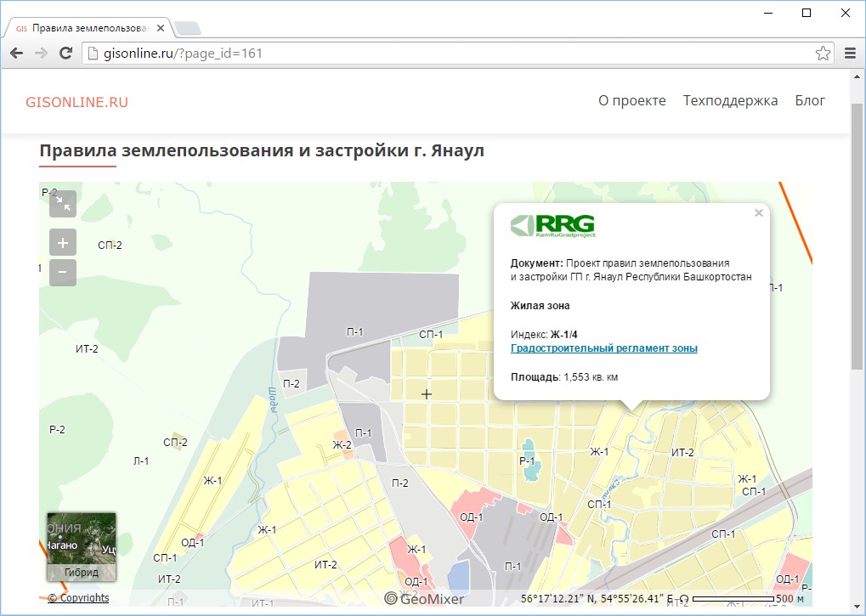Click the ИТ-2 label on the left side of map
The width and height of the screenshot is (866, 616).
point(87,349)
